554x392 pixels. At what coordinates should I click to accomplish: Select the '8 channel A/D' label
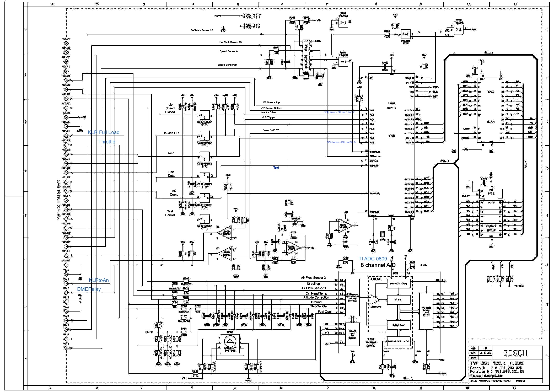tap(378, 265)
